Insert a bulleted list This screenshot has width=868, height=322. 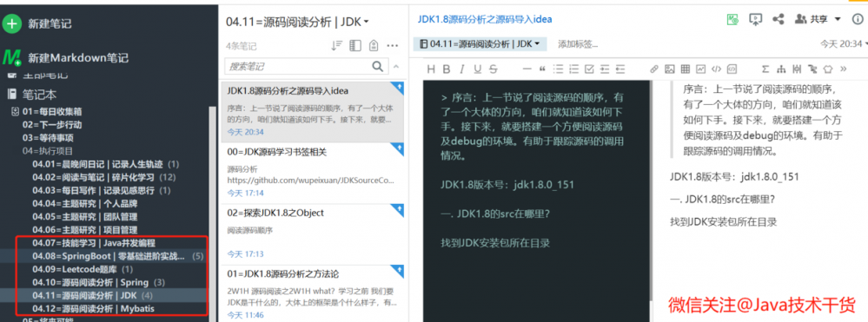(558, 69)
